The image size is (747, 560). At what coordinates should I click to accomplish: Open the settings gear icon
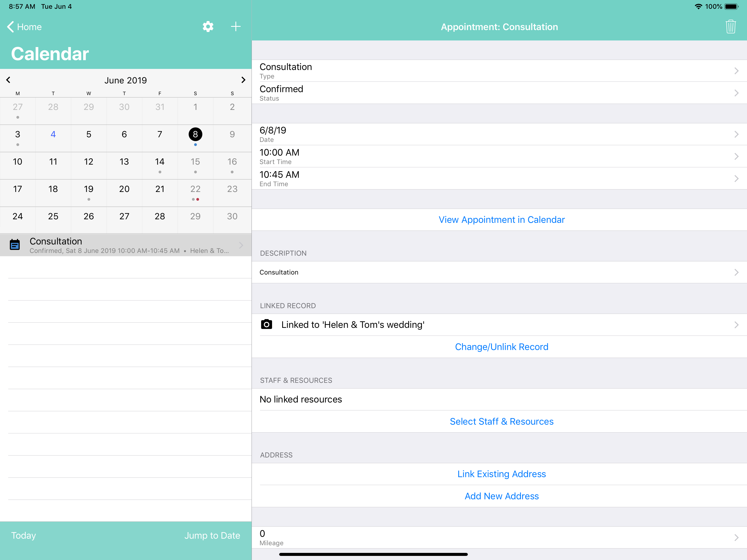click(208, 27)
